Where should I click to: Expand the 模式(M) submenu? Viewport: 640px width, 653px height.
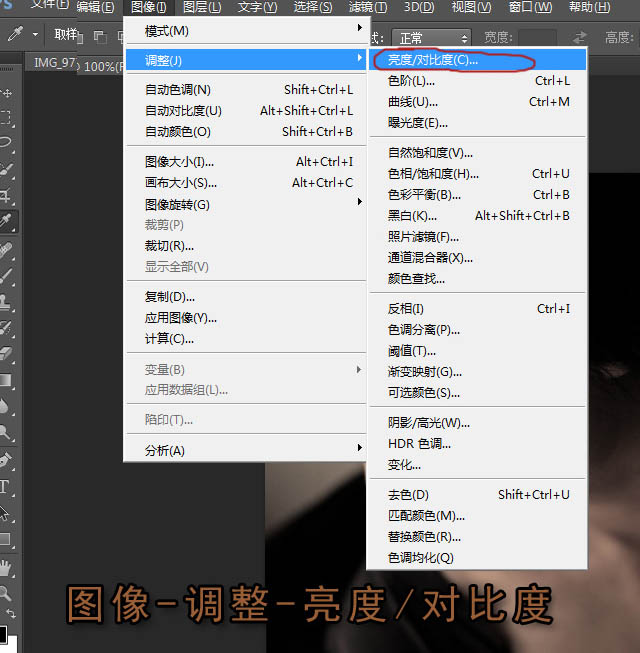tap(246, 31)
